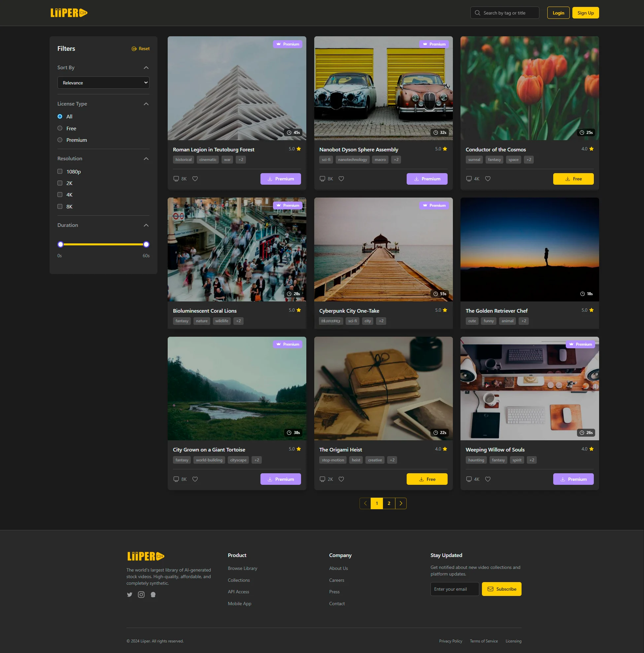Open the Instagram icon in footer
Screen dimensions: 644x653
[141, 595]
